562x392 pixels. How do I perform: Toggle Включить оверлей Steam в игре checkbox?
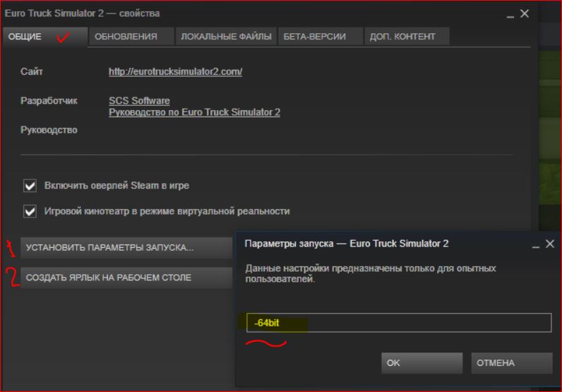click(30, 186)
